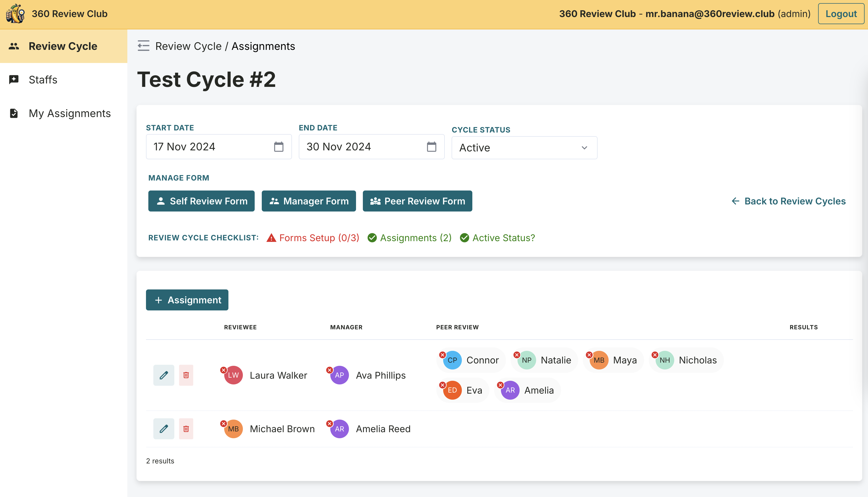
Task: Go to My Assignments in sidebar
Action: tap(70, 113)
